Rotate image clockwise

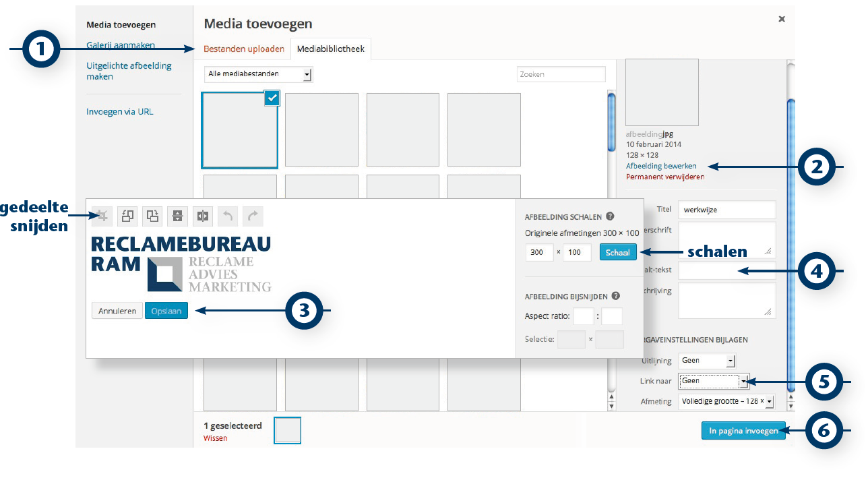point(152,216)
